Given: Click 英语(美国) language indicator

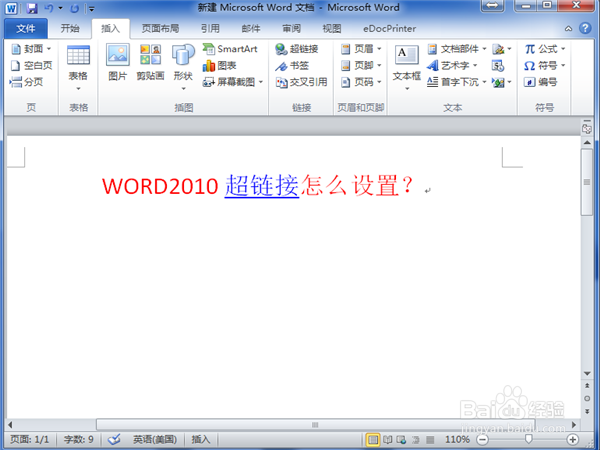Looking at the screenshot, I should [155, 439].
